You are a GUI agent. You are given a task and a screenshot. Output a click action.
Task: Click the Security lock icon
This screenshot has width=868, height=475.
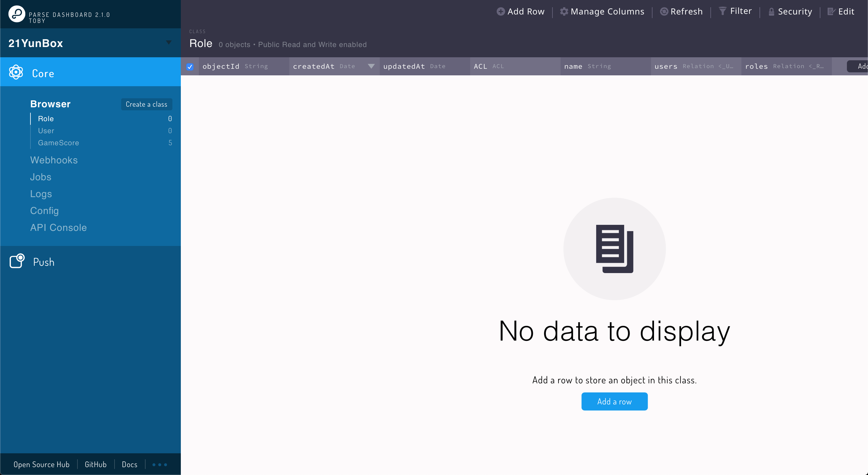tap(771, 12)
